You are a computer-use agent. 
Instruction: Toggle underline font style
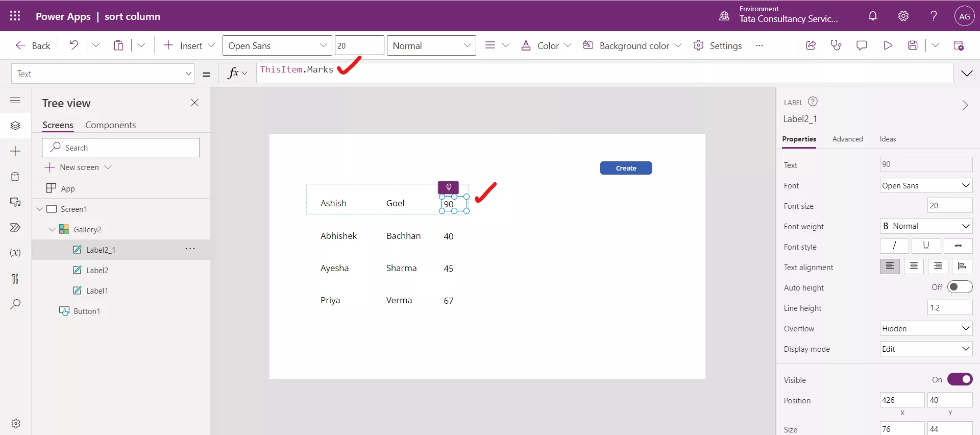click(x=926, y=246)
